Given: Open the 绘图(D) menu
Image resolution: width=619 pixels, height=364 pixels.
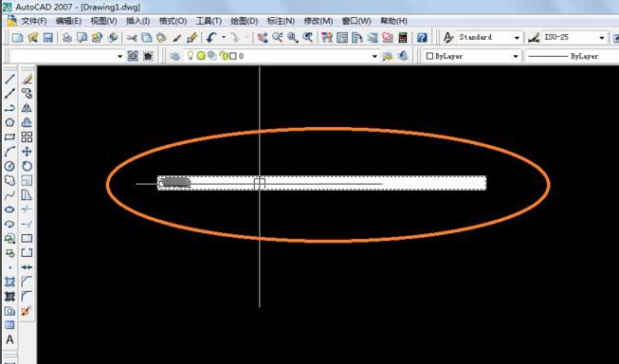Looking at the screenshot, I should pos(245,21).
